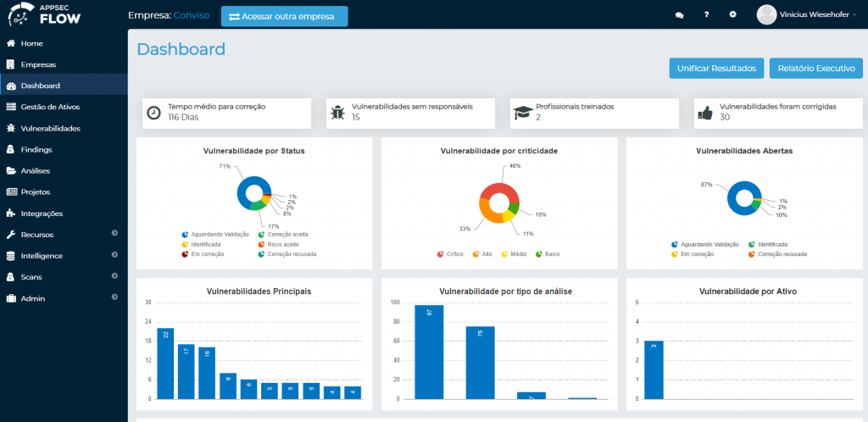Image resolution: width=868 pixels, height=422 pixels.
Task: Toggle the Baixo legend entry
Action: pyautogui.click(x=547, y=254)
